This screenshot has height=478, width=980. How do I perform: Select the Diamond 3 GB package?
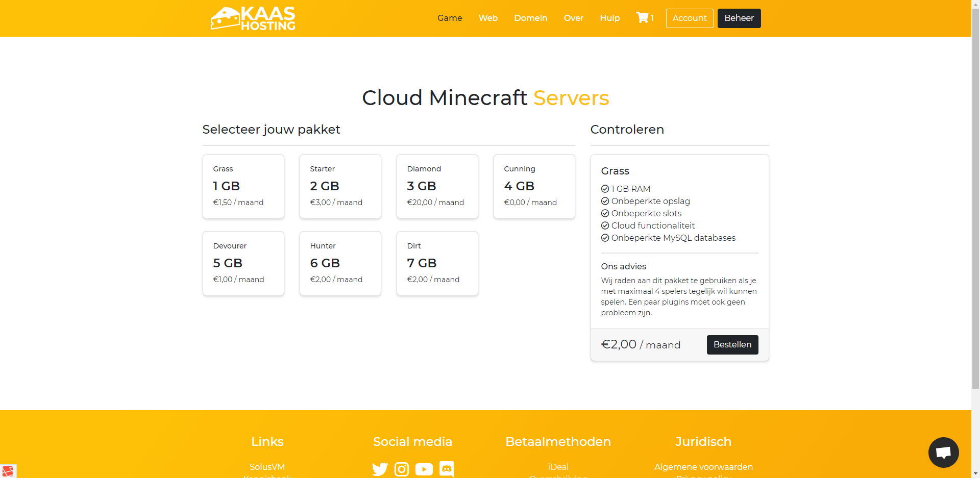[x=437, y=186]
